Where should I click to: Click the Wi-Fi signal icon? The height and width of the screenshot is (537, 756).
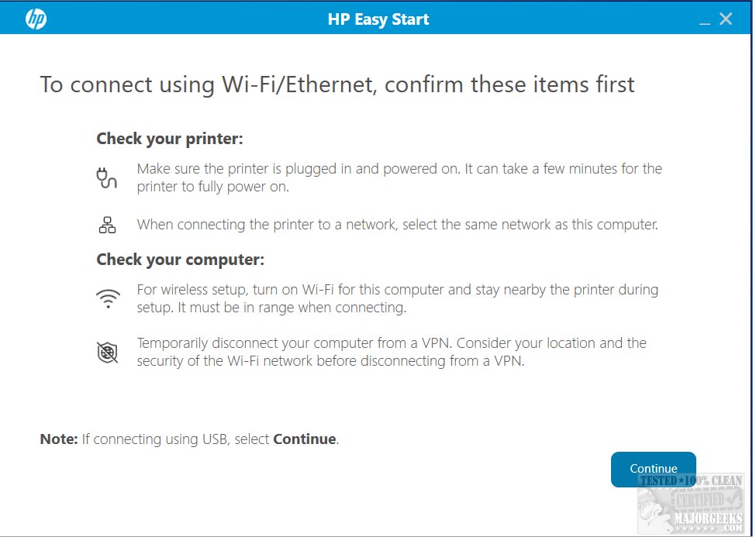[x=107, y=298]
